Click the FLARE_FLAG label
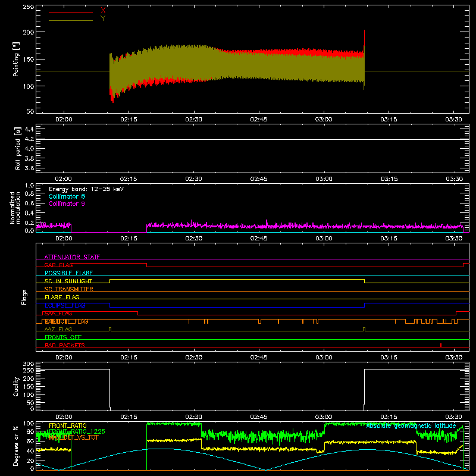The image size is (476, 476). (x=62, y=297)
